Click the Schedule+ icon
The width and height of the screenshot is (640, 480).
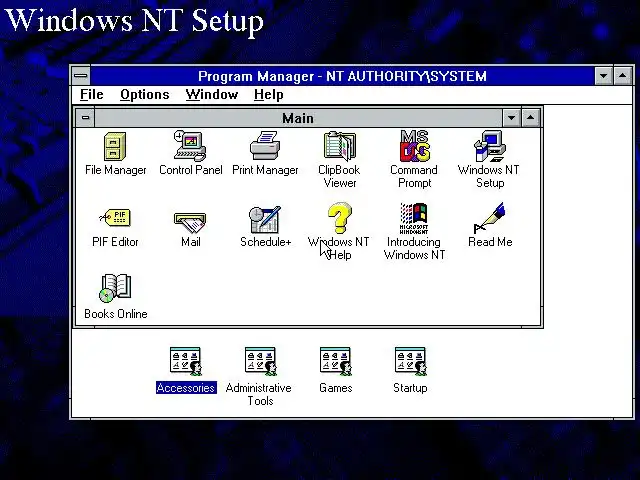(x=265, y=219)
